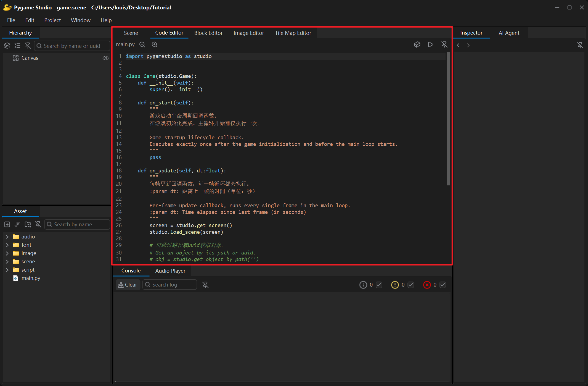Click the warning log count icon

[x=395, y=285]
